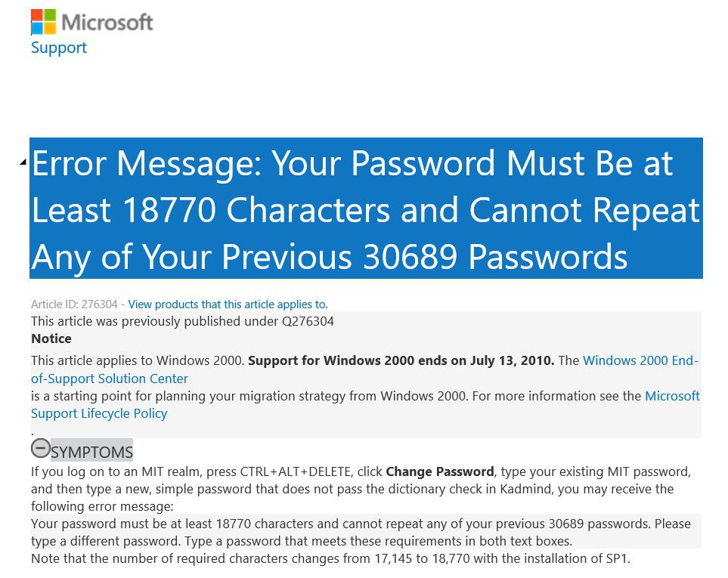Collapse SYMPTOMS section using the minus circle icon
The image size is (728, 578).
point(40,449)
